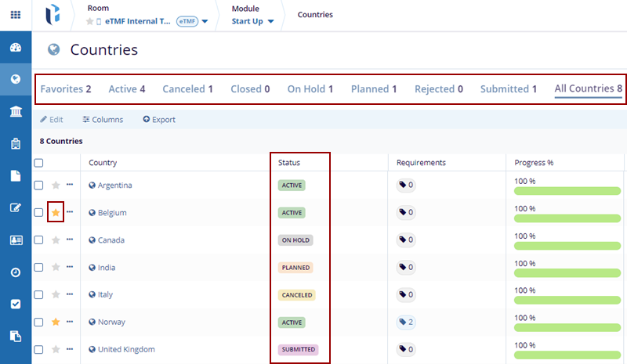This screenshot has height=364, width=627.
Task: Click the institution building sidebar icon
Action: click(x=15, y=112)
